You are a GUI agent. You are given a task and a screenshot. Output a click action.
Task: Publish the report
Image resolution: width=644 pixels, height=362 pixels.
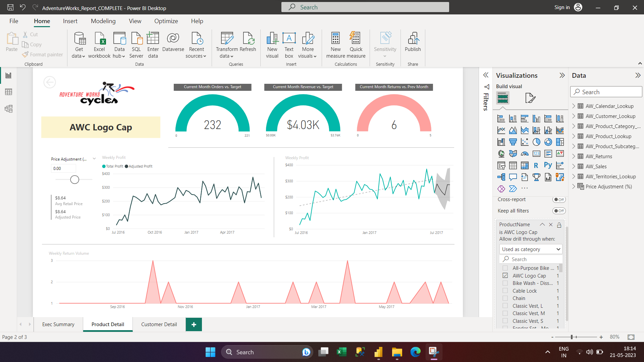[413, 42]
